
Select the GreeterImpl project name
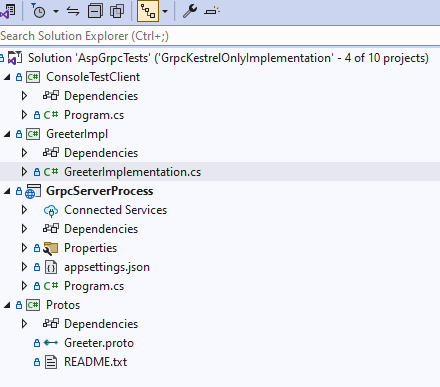tap(77, 134)
